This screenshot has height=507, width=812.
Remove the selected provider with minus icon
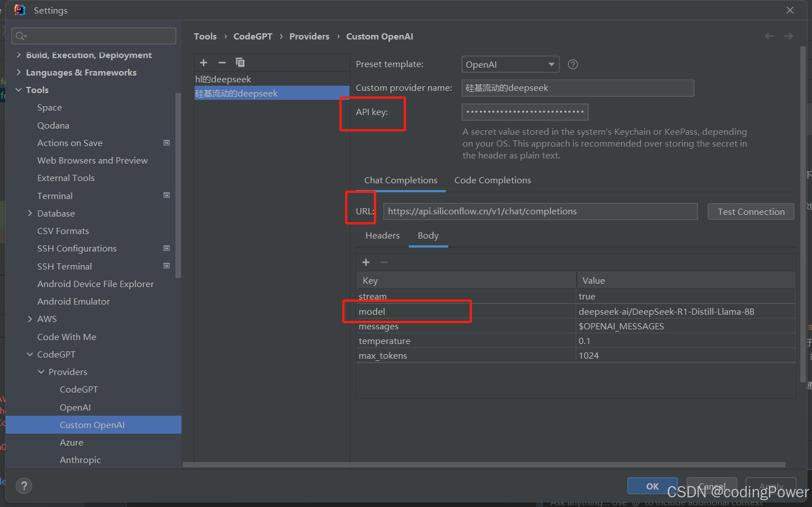(x=222, y=63)
